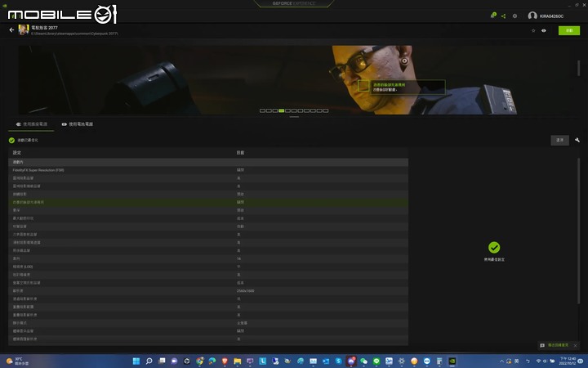Open custom settings wrench icon

pos(577,140)
